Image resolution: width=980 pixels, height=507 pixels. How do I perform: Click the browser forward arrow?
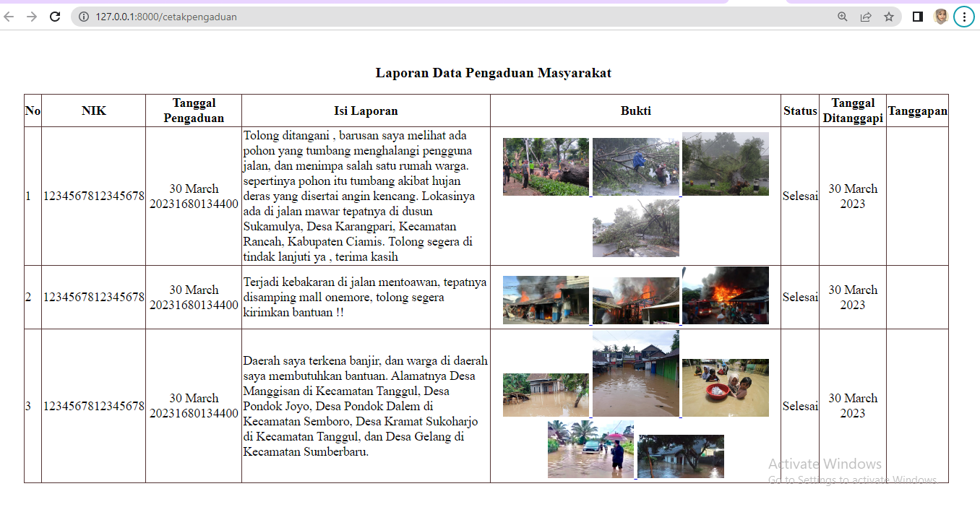click(x=32, y=17)
